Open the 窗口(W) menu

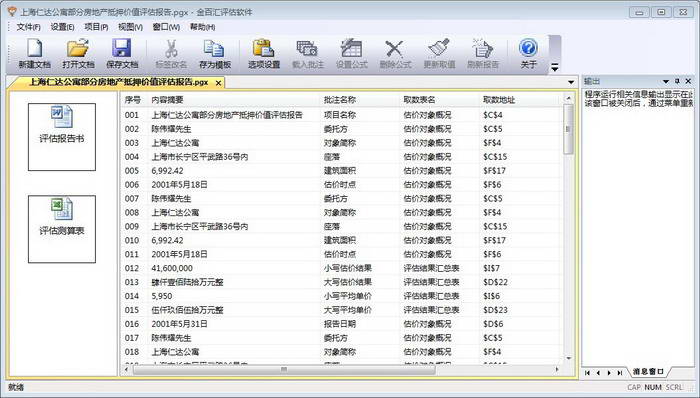point(166,27)
